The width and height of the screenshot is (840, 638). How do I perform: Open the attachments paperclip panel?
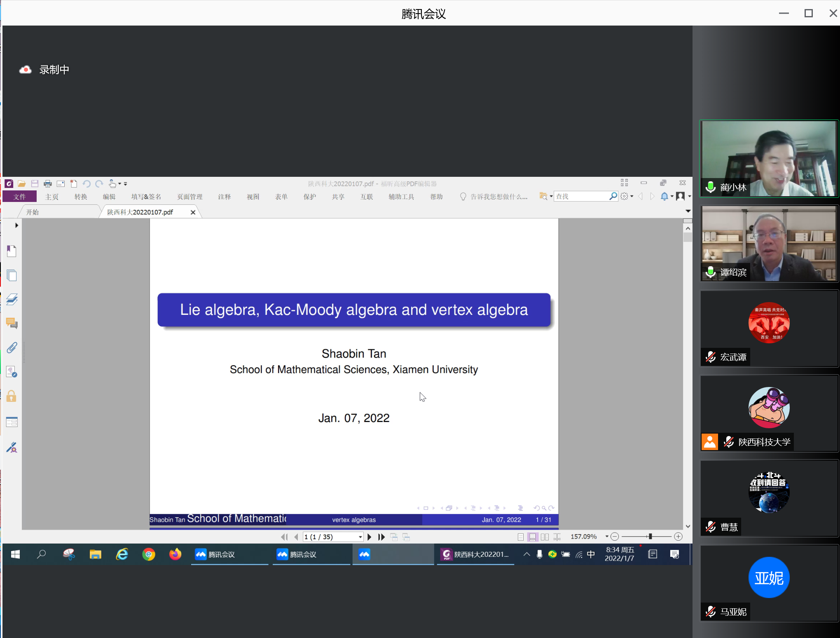coord(12,348)
